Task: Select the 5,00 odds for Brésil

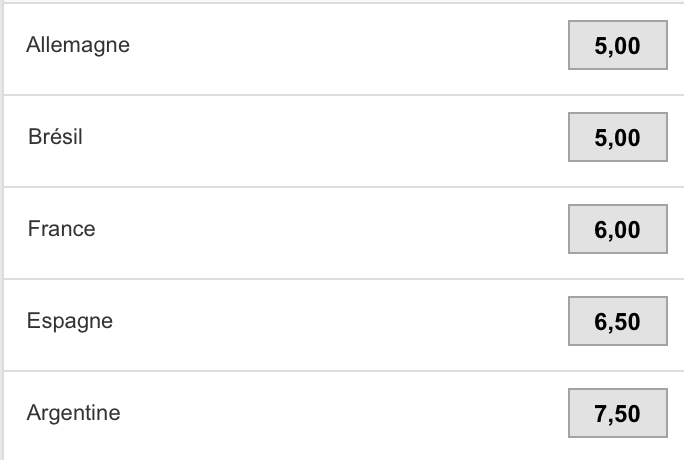Action: [x=618, y=137]
